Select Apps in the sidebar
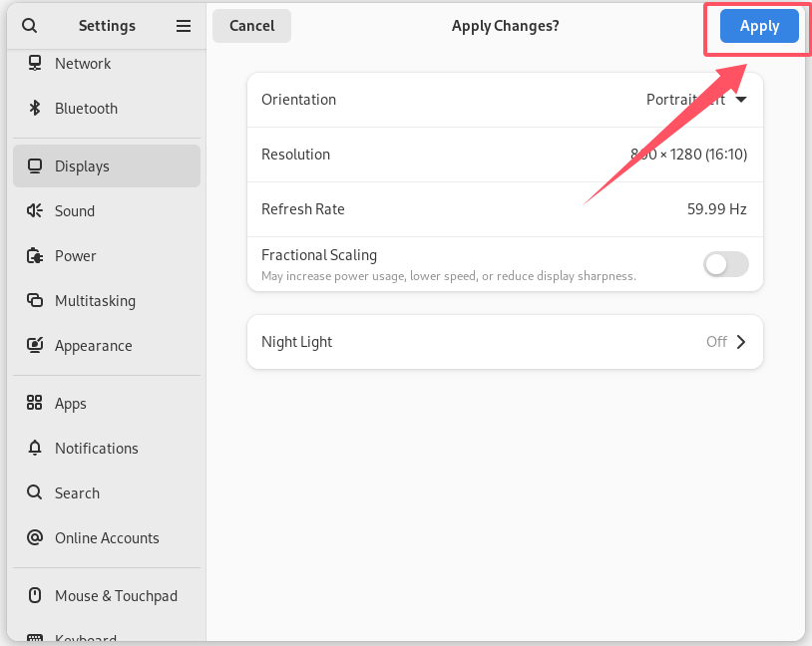Viewport: 812px width, 646px height. (x=107, y=403)
